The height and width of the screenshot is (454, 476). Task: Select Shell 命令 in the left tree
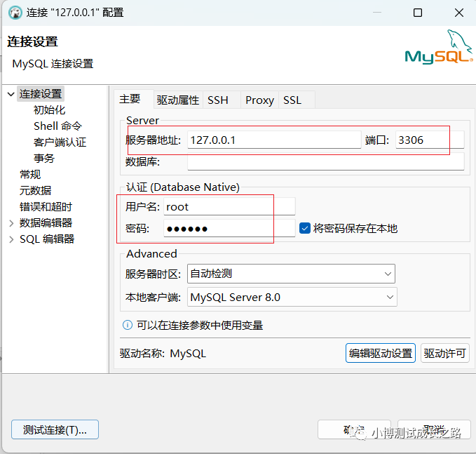point(58,126)
